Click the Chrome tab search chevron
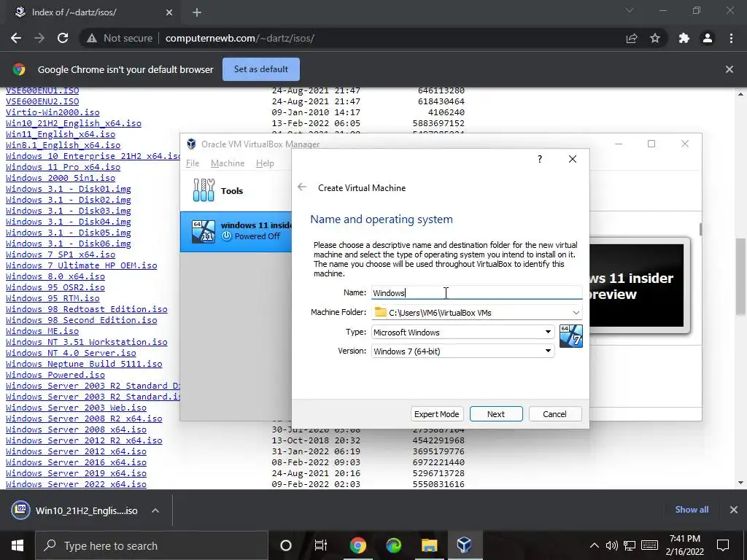The width and height of the screenshot is (747, 560). [630, 10]
